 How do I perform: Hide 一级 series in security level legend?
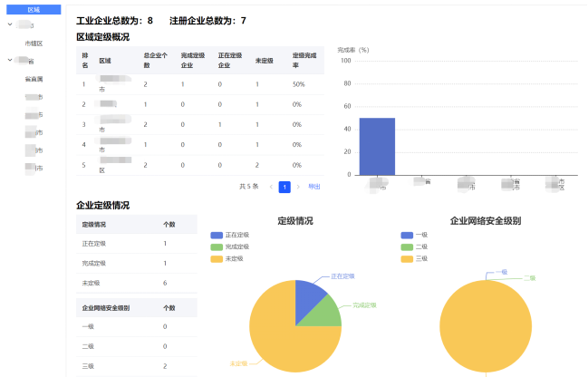coord(414,235)
